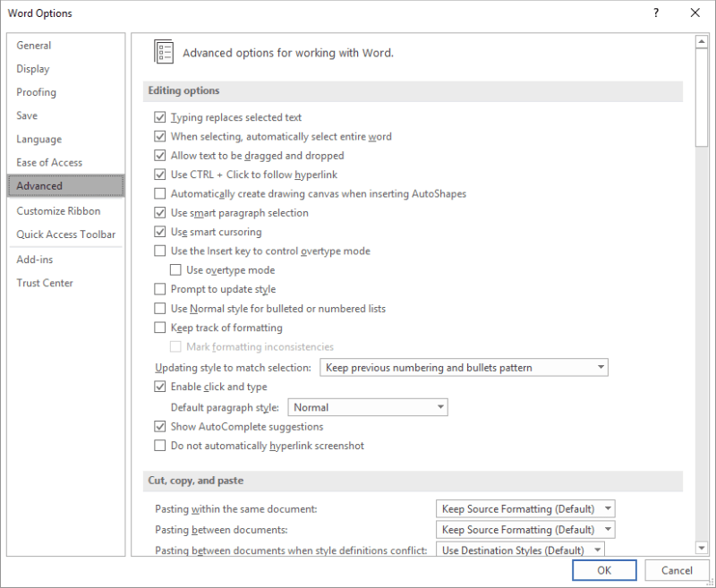Open the Updating style to match selection dropdown
This screenshot has height=588, width=716.
pyautogui.click(x=600, y=367)
